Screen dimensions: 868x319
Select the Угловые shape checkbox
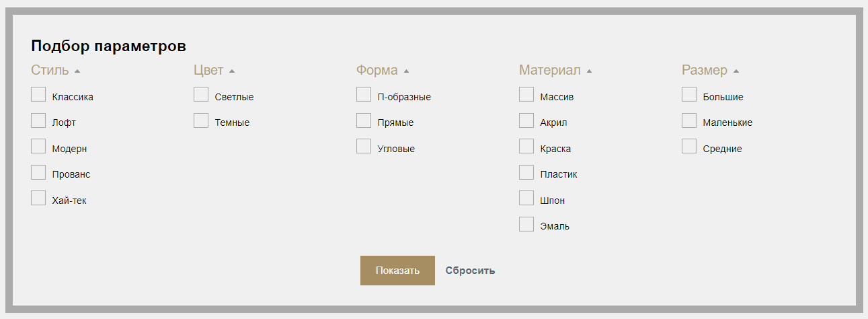coord(364,147)
